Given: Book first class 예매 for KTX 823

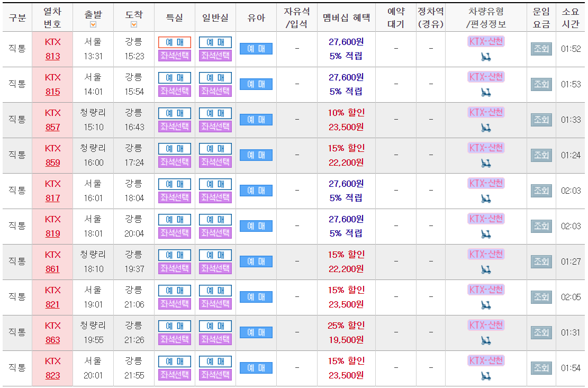Looking at the screenshot, I should pos(174,362).
